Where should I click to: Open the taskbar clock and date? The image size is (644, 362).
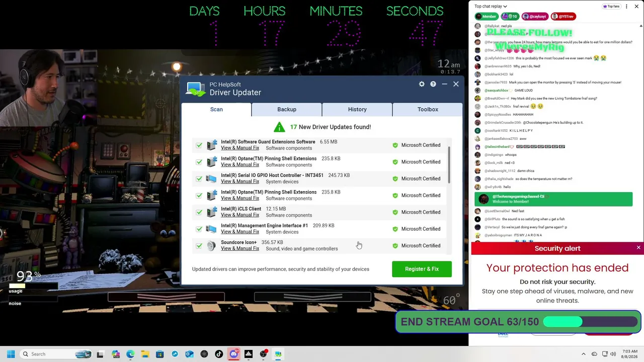(629, 354)
